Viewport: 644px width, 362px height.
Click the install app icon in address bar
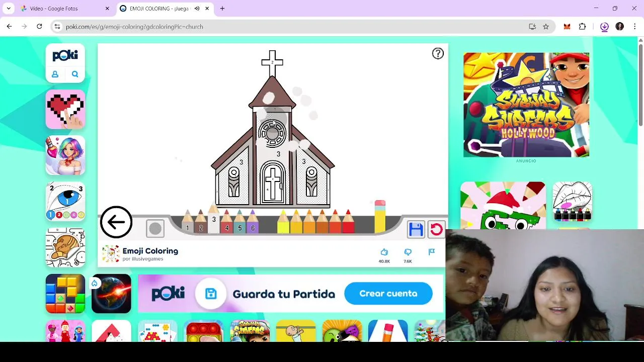click(532, 27)
